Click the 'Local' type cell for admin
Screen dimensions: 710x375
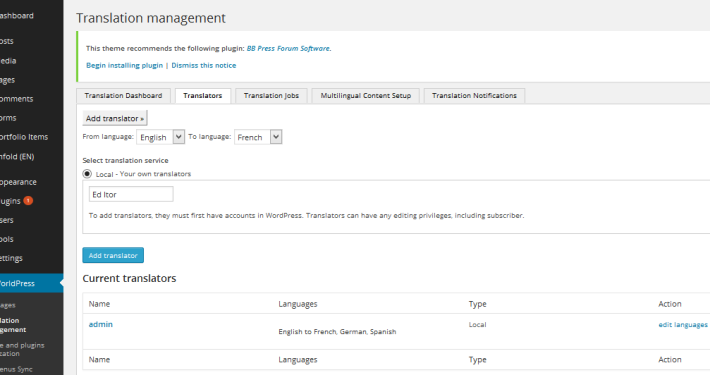(477, 325)
